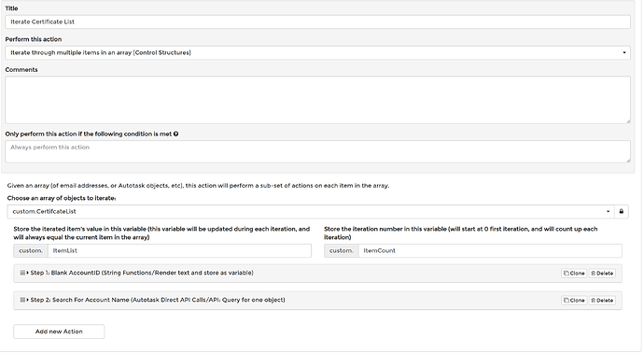Click the condition help question mark icon
Viewport: 644px width, 353px height.
click(175, 134)
